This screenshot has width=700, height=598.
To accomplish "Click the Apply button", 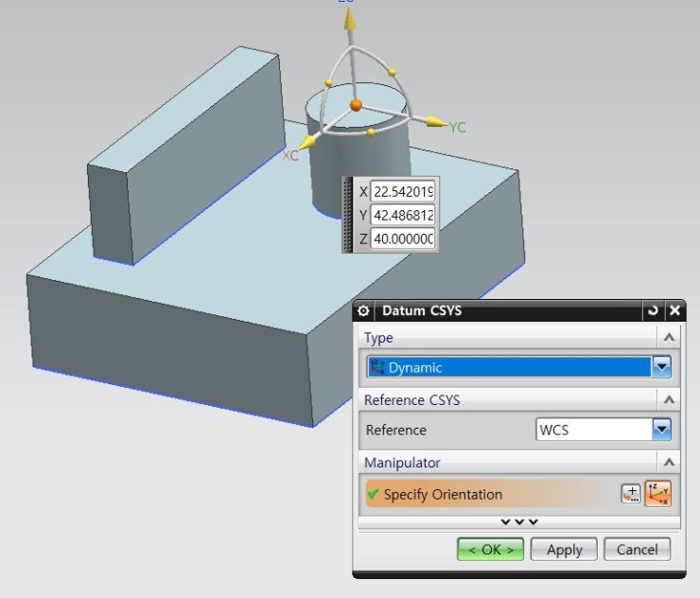I will (564, 549).
